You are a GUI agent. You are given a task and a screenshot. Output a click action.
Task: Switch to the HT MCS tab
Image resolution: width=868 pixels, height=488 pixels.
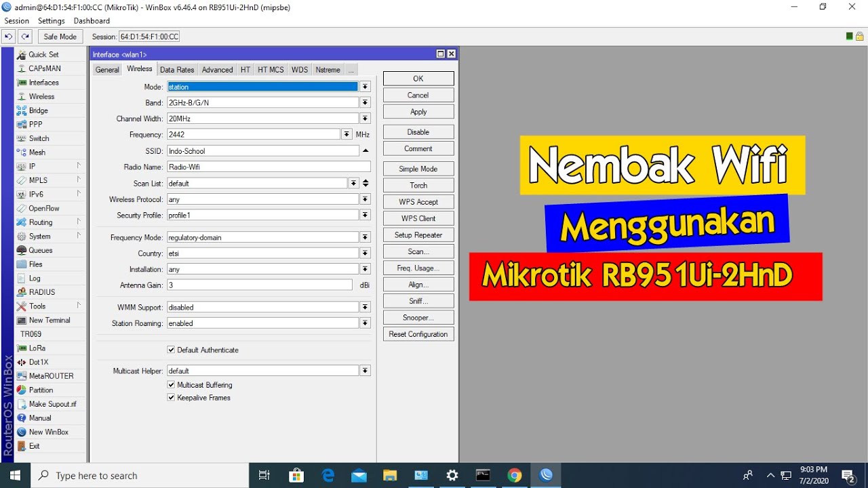click(x=271, y=70)
